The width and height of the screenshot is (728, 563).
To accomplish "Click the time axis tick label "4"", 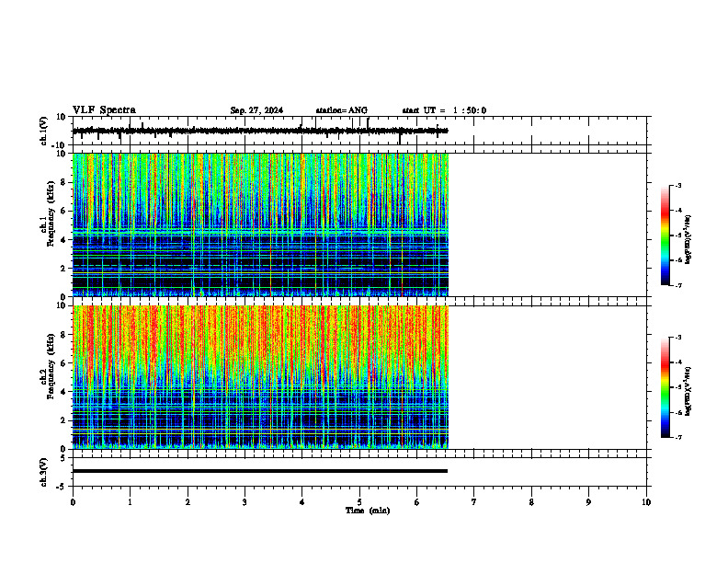I will (x=302, y=502).
